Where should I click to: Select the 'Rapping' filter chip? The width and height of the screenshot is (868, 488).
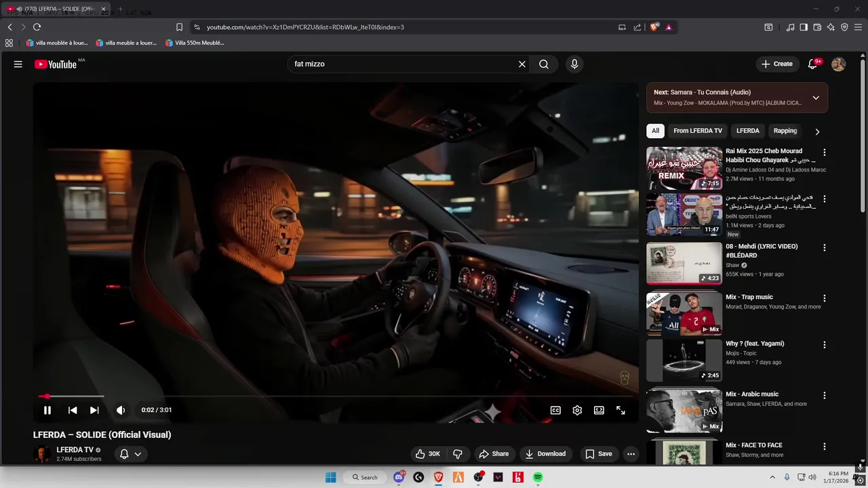[785, 131]
